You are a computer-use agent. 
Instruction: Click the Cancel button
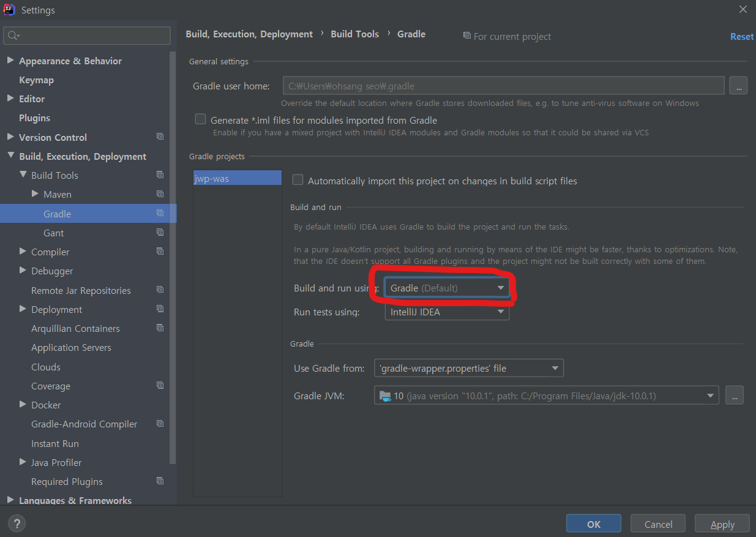658,524
